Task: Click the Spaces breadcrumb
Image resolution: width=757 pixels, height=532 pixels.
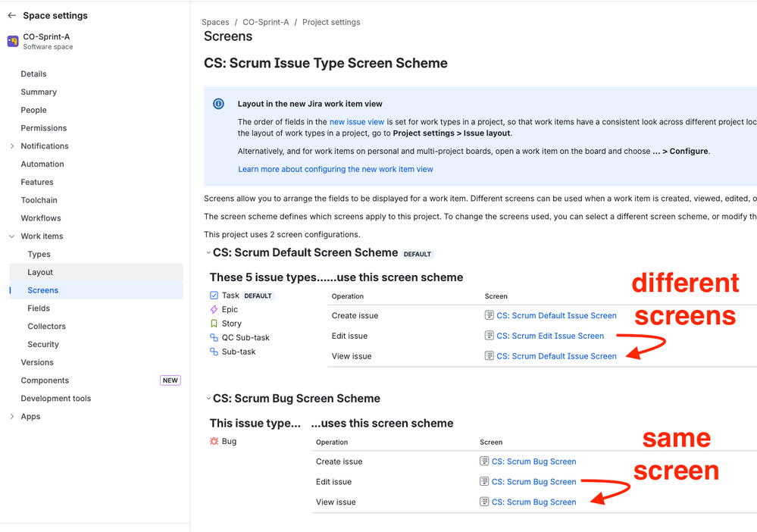Action: click(x=215, y=22)
